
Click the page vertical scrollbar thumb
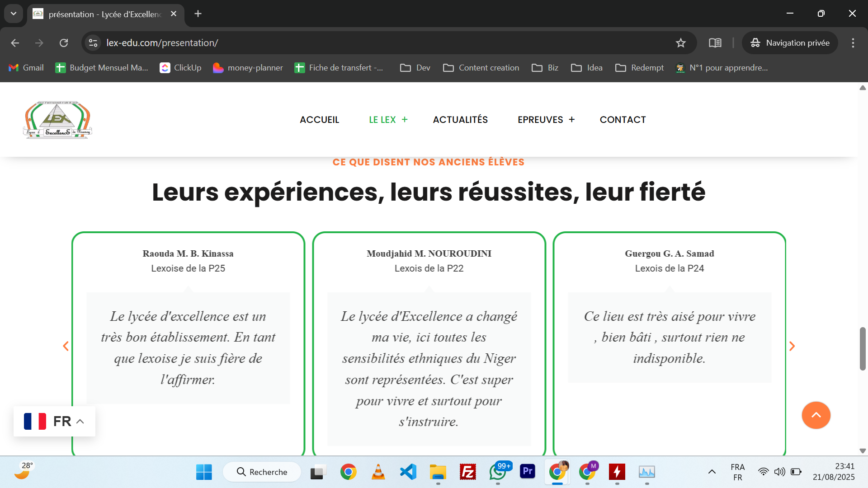pyautogui.click(x=863, y=348)
